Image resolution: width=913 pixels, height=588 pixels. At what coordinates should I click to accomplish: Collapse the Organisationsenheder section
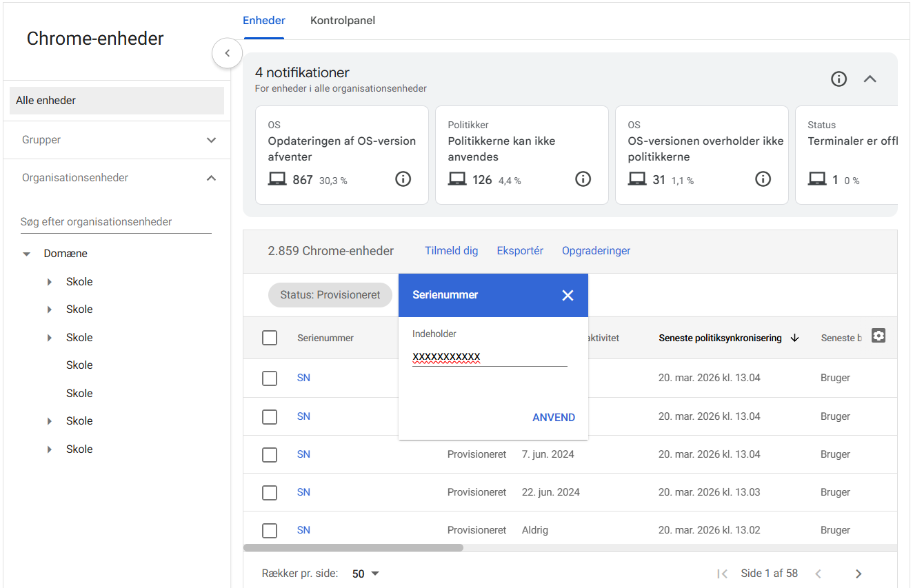[211, 178]
